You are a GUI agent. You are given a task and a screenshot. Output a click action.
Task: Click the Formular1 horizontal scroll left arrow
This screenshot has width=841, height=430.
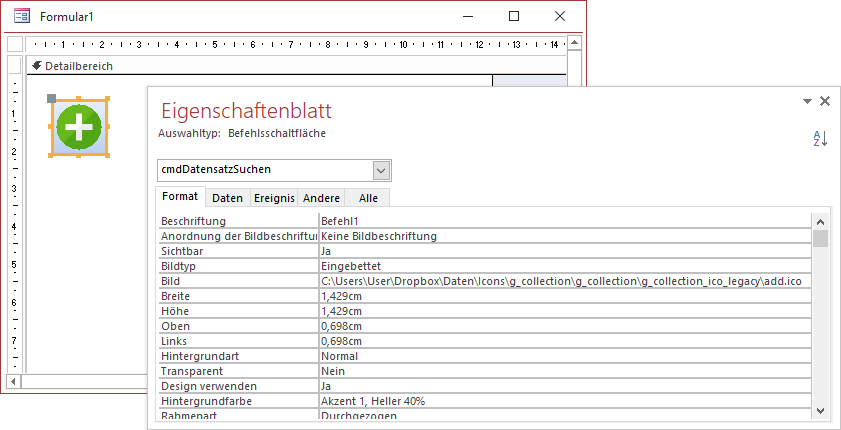click(x=13, y=381)
